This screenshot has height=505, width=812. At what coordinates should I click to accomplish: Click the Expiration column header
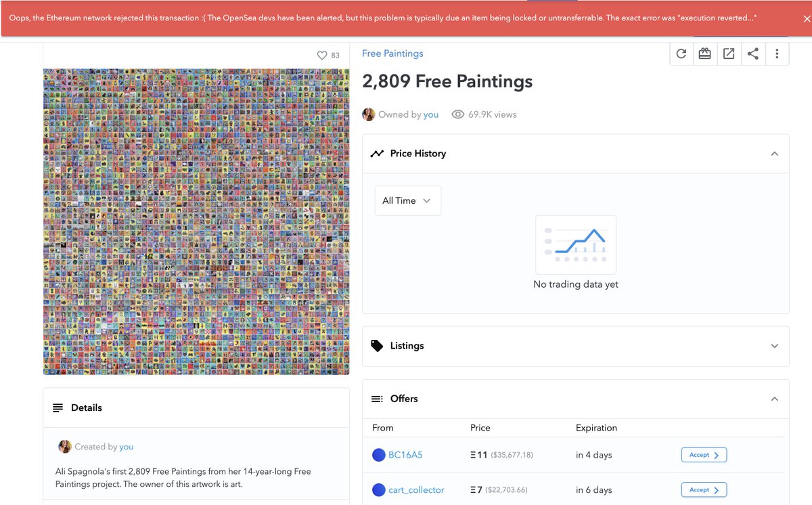(x=596, y=428)
